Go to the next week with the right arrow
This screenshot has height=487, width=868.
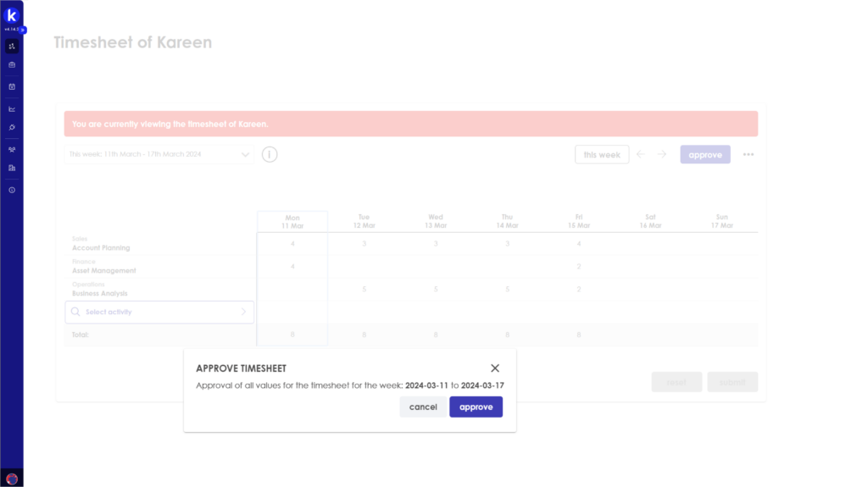pyautogui.click(x=662, y=154)
